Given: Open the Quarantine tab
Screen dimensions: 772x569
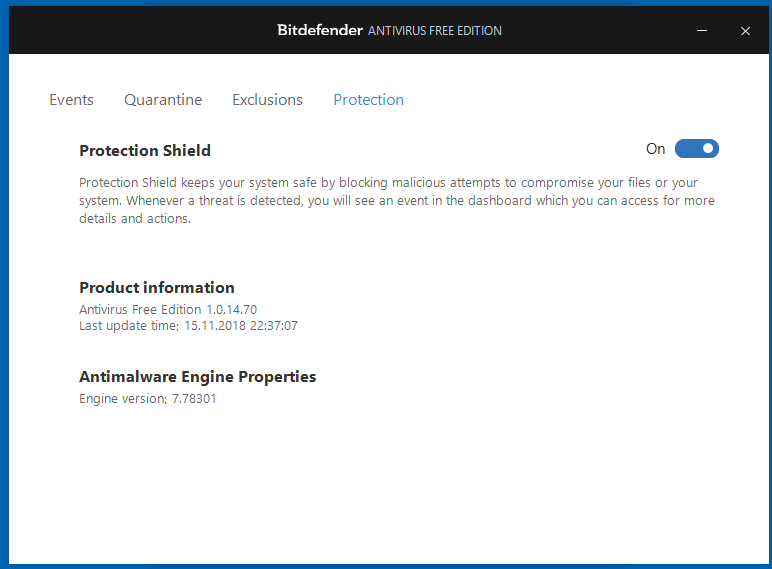Looking at the screenshot, I should pos(163,100).
